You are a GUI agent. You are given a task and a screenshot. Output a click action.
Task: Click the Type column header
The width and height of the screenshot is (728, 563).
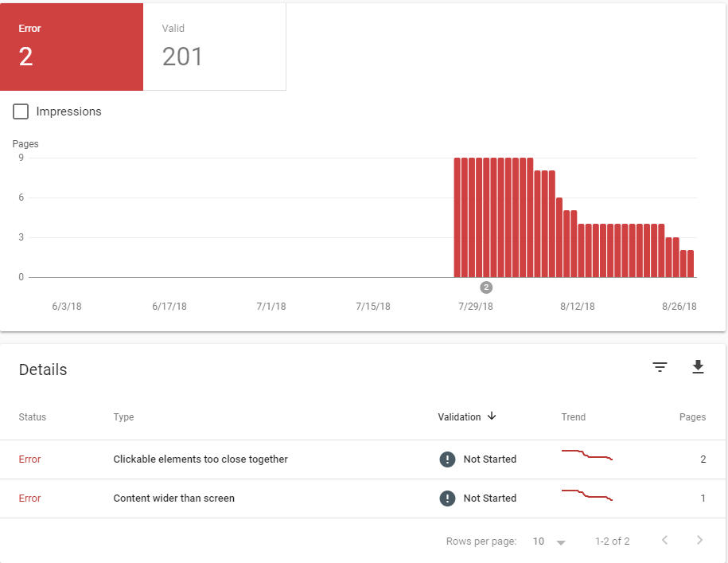tap(123, 417)
